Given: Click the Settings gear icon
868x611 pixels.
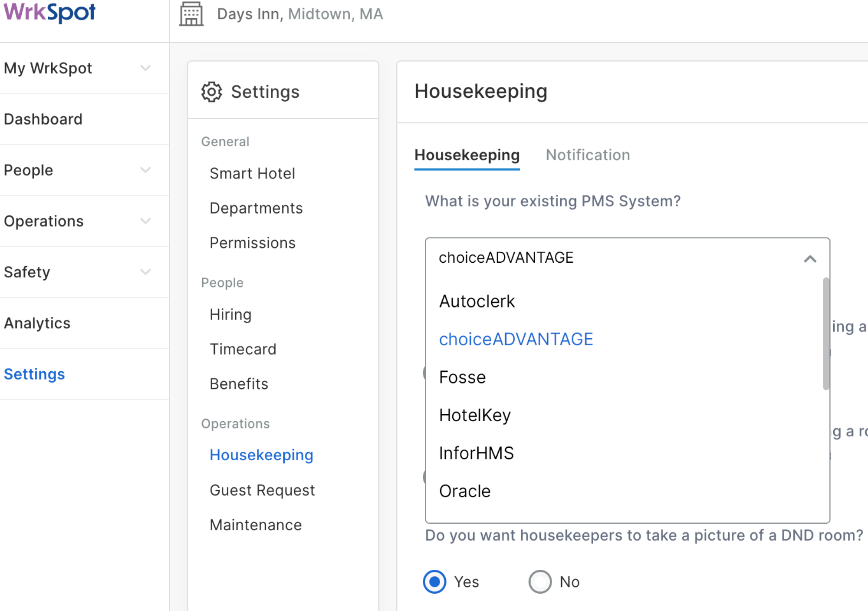Looking at the screenshot, I should pos(211,92).
